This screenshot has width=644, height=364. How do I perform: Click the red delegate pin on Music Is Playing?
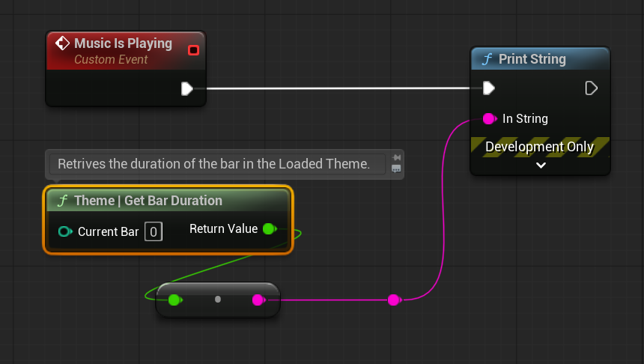193,50
